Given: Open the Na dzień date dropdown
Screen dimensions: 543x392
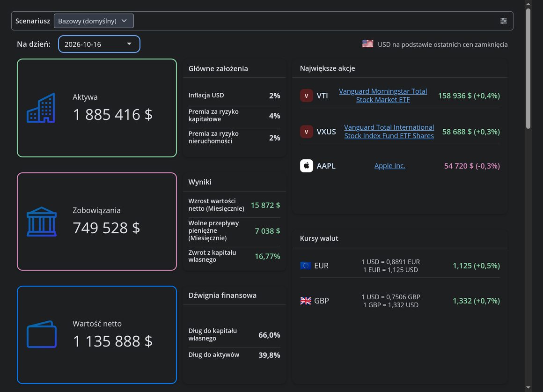Looking at the screenshot, I should point(99,44).
